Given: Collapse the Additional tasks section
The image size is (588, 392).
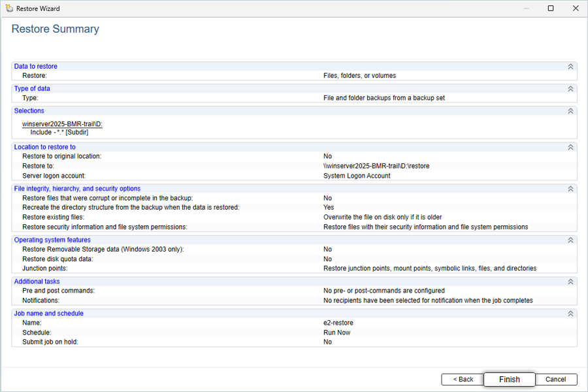Looking at the screenshot, I should click(570, 282).
